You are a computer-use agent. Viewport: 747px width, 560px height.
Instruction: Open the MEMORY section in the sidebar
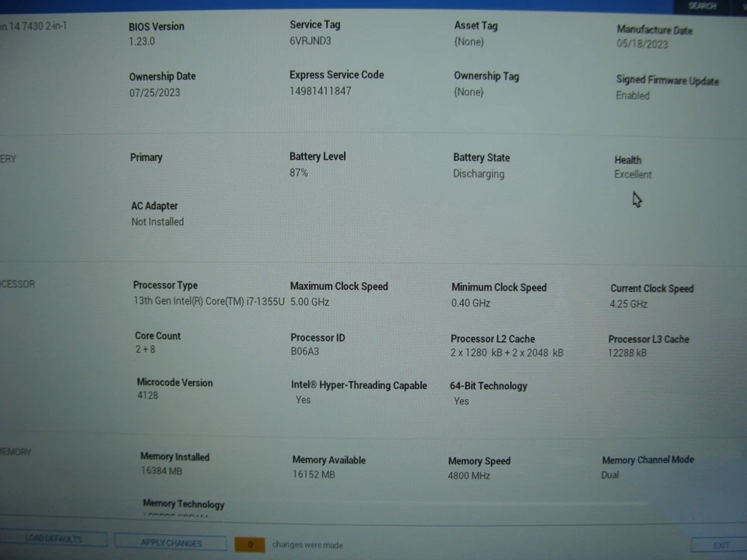tap(14, 451)
